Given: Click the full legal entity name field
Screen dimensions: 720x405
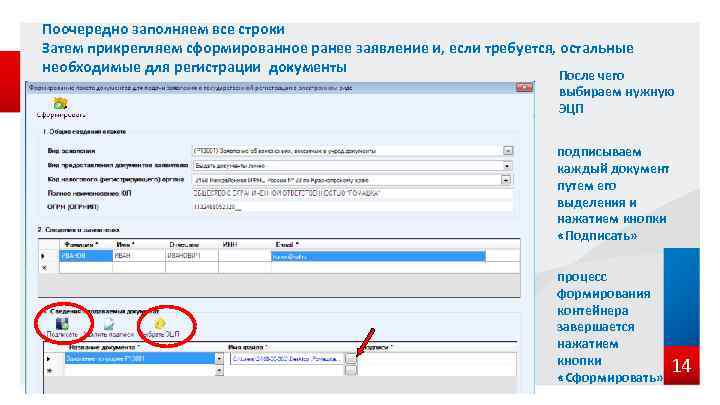Looking at the screenshot, I should pos(352,194).
